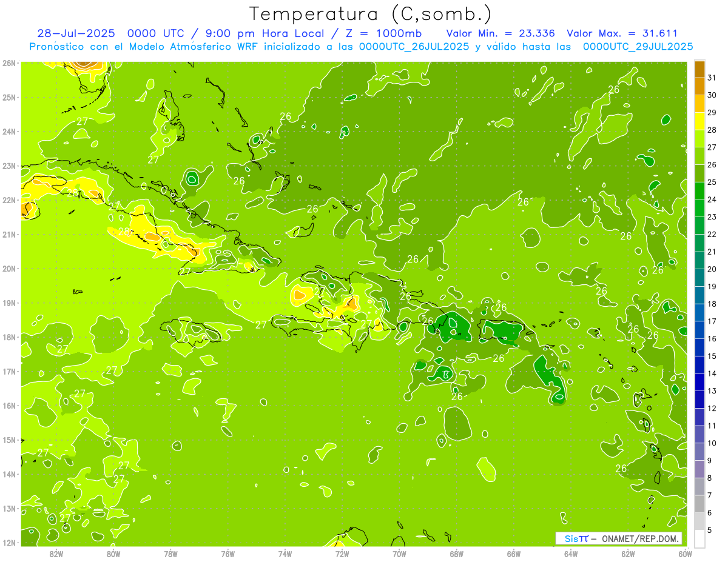Click the "24N" latitude axis label
Screen dimensions: 728x562
coord(8,132)
